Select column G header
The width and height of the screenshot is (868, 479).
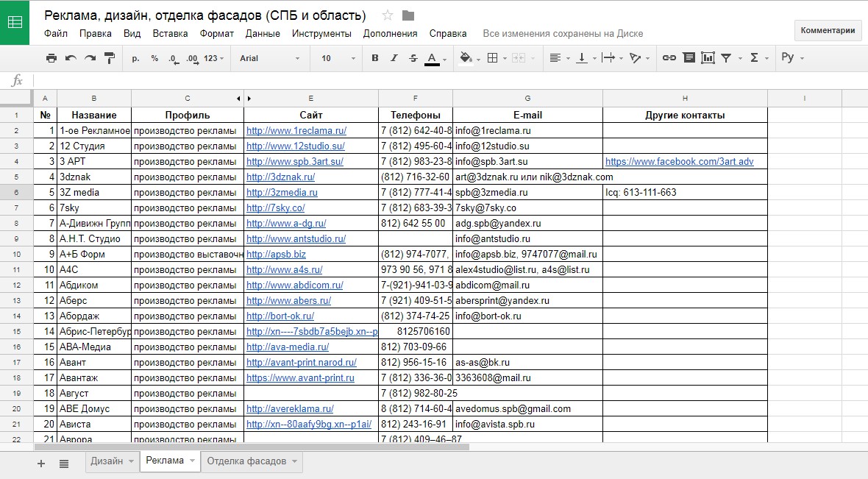[527, 99]
